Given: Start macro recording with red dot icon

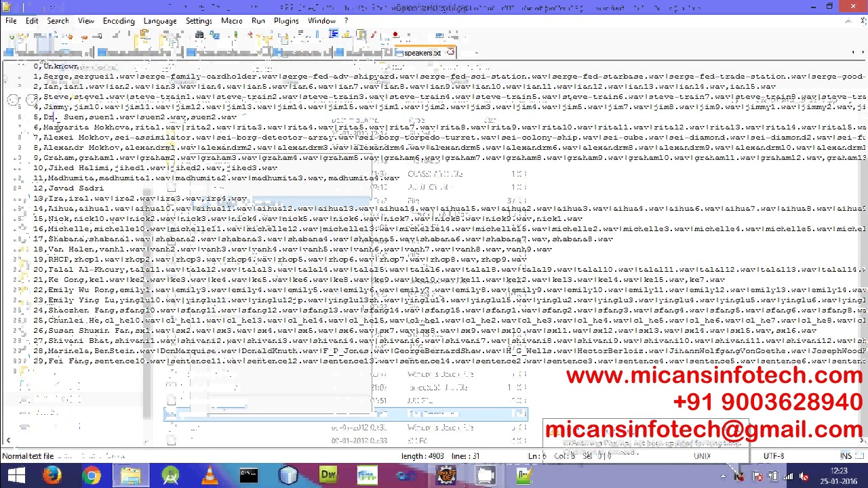Looking at the screenshot, I should (x=395, y=35).
